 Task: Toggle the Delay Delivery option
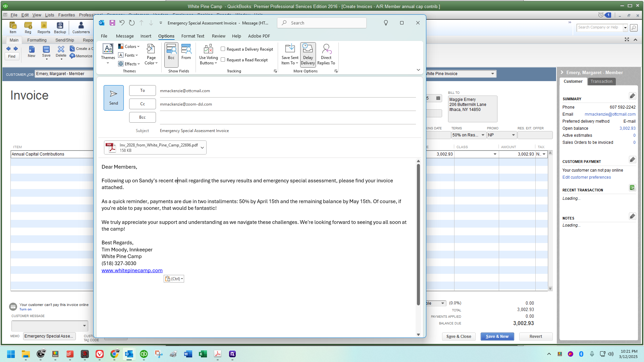308,55
